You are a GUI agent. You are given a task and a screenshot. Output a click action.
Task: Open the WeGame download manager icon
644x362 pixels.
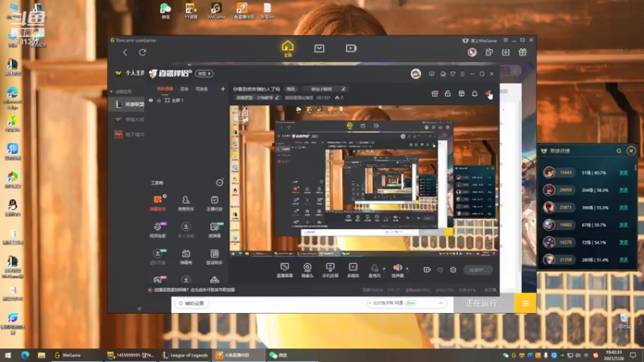pos(506,52)
